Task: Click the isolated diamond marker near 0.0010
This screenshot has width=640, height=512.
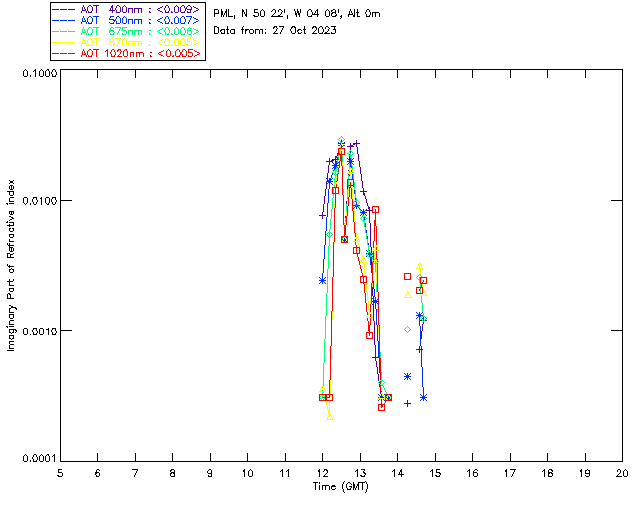Action: click(407, 329)
